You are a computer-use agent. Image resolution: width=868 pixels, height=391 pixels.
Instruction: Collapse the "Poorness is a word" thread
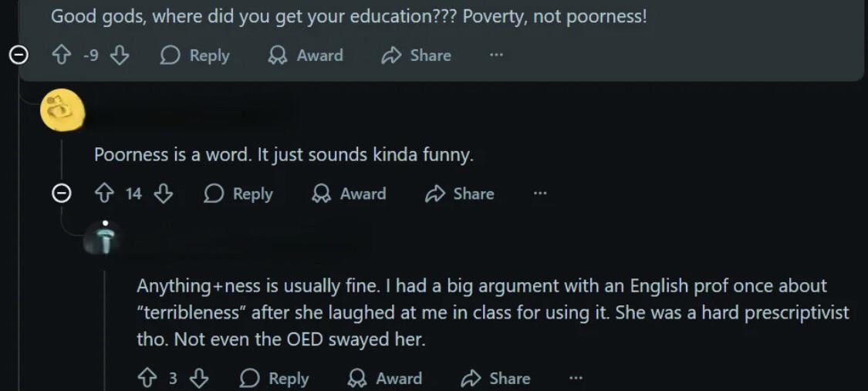[x=61, y=194]
